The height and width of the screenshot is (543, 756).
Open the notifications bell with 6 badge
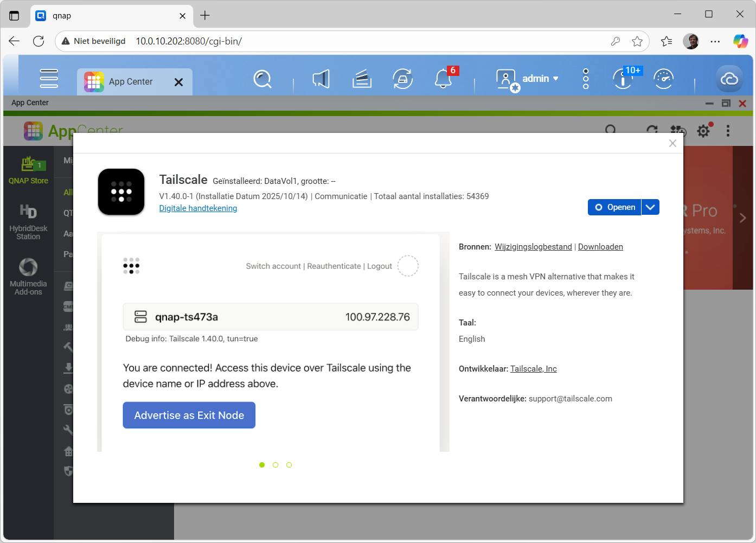[444, 79]
